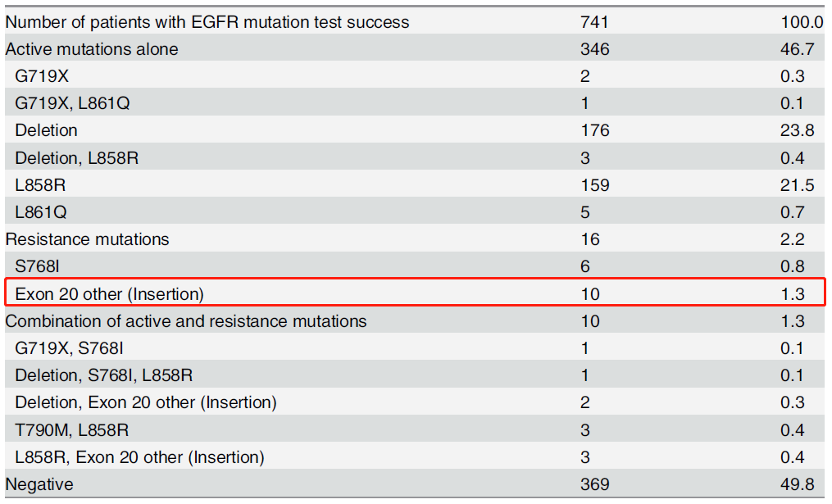Image resolution: width=832 pixels, height=504 pixels.
Task: Select the "Deletion, L858R" row label
Action: 77,157
